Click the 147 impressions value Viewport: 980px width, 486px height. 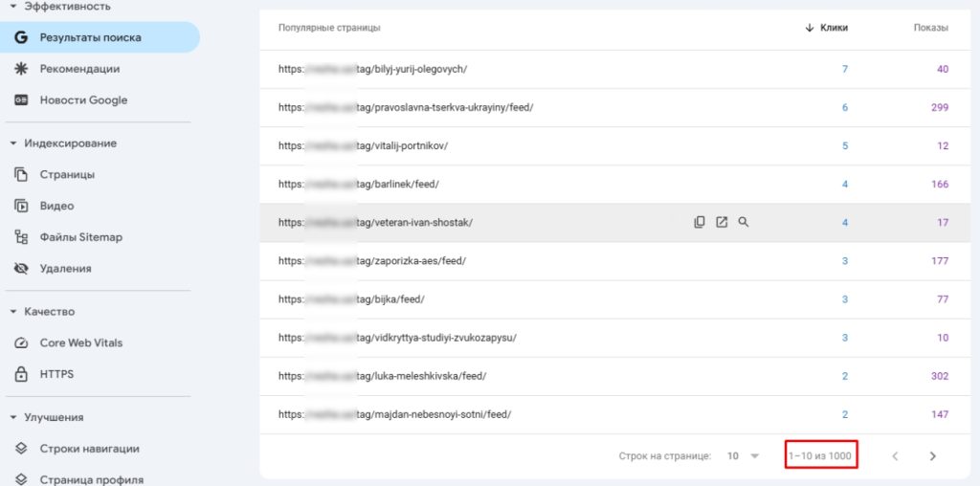point(940,414)
